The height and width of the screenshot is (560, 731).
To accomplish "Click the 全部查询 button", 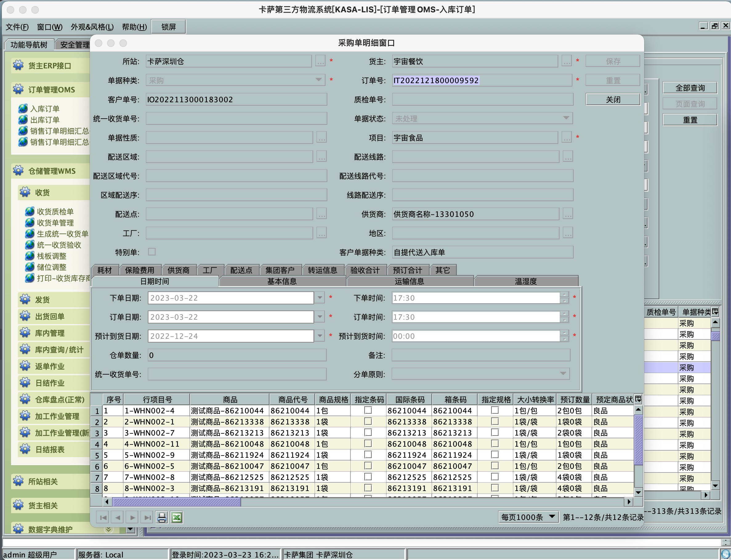I will click(690, 88).
